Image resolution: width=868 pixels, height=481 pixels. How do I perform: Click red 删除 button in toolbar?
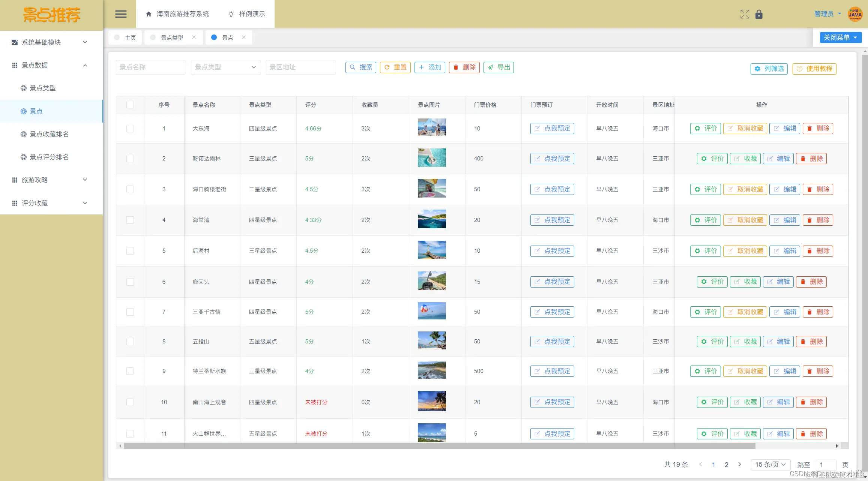(464, 67)
